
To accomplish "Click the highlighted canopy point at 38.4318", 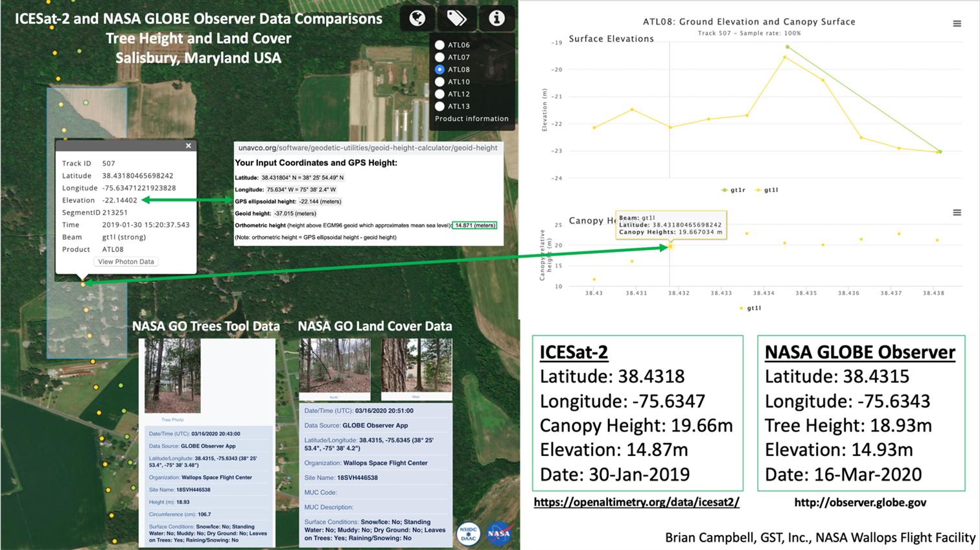I will [x=670, y=246].
